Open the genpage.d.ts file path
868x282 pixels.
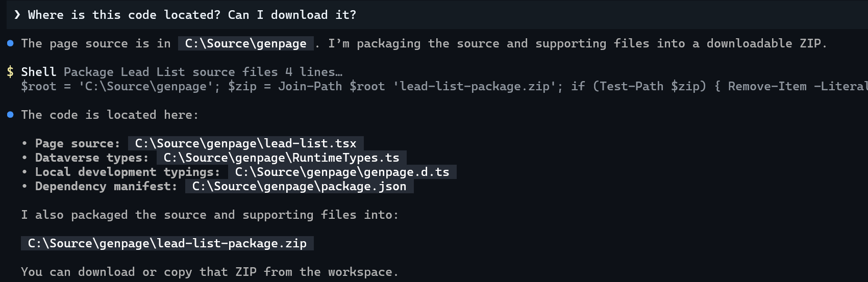[x=342, y=172]
